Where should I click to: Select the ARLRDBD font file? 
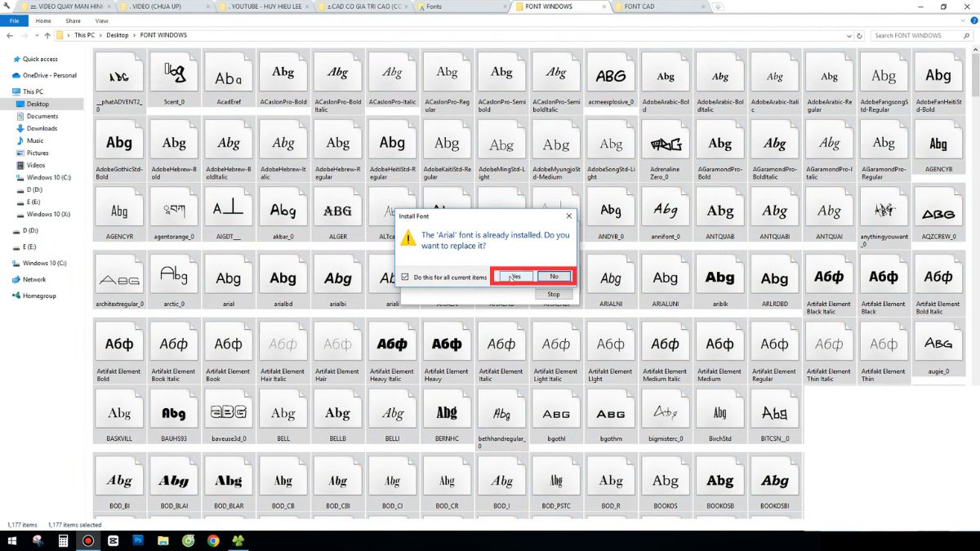(774, 282)
